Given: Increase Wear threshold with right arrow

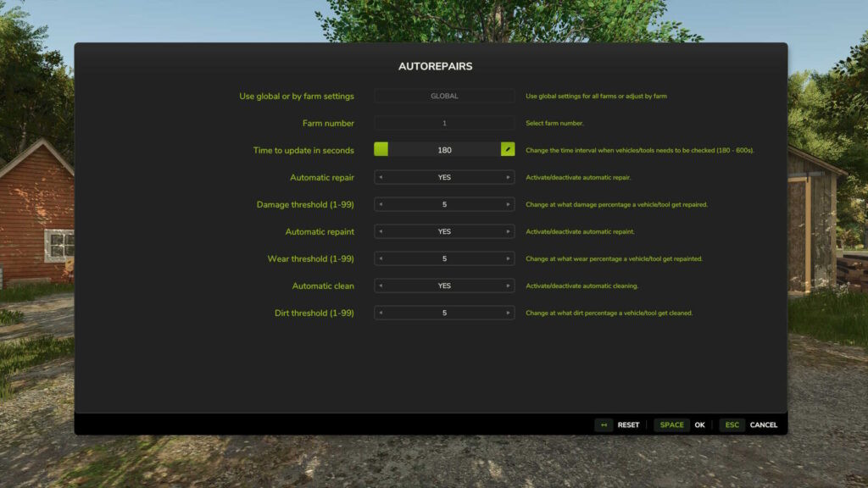Looking at the screenshot, I should point(508,258).
